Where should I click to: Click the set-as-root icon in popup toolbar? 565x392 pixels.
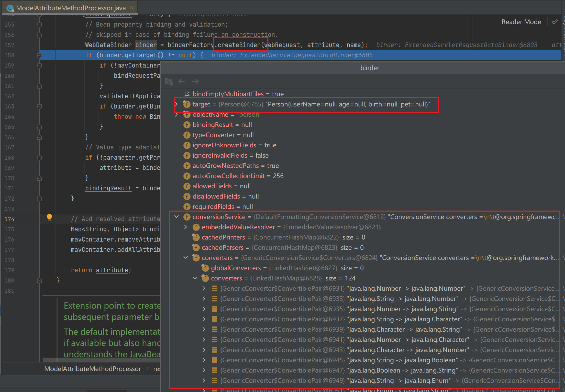tap(169, 82)
